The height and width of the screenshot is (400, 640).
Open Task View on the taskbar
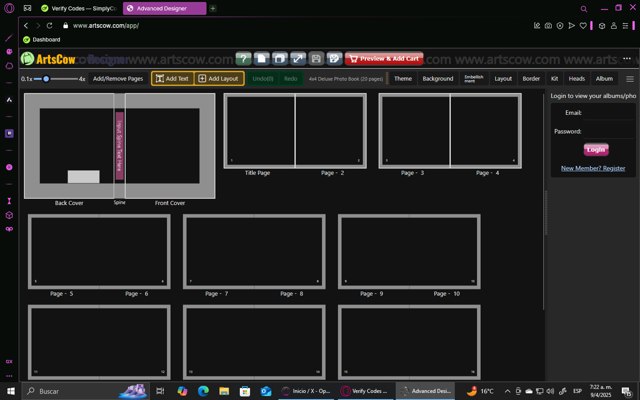tap(160, 391)
